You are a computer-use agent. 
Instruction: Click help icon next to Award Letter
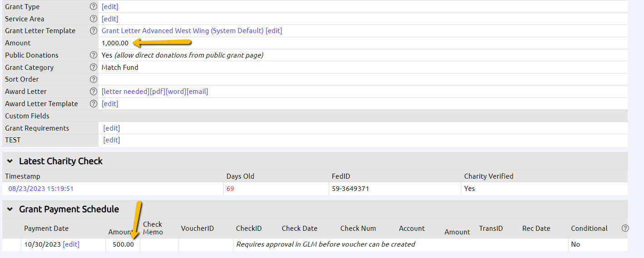94,92
